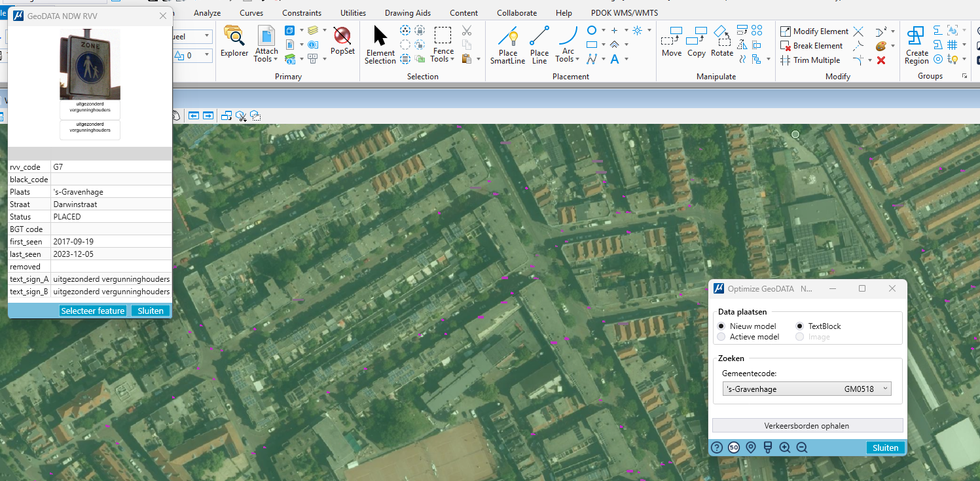Open the Collaborate ribbon tab
The image size is (980, 481).
517,13
